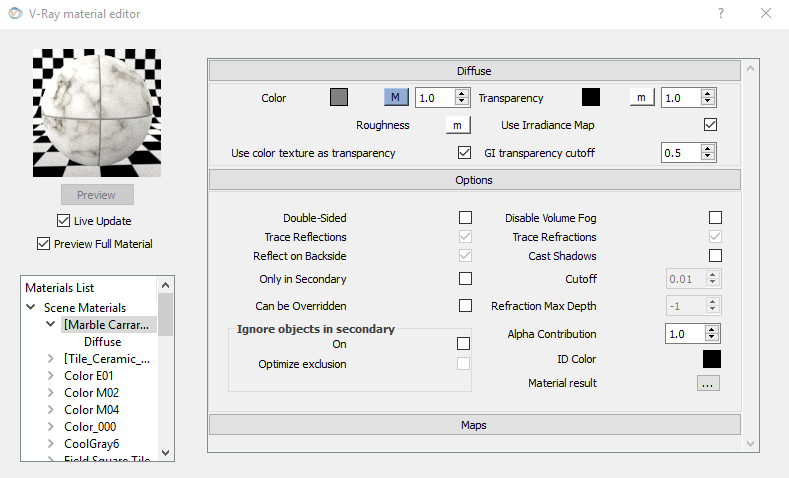Open the Material result ellipsis button
The width and height of the screenshot is (789, 478).
click(708, 383)
